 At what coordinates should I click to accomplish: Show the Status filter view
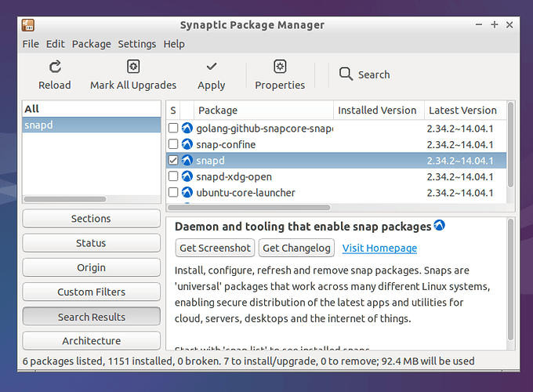(x=91, y=243)
